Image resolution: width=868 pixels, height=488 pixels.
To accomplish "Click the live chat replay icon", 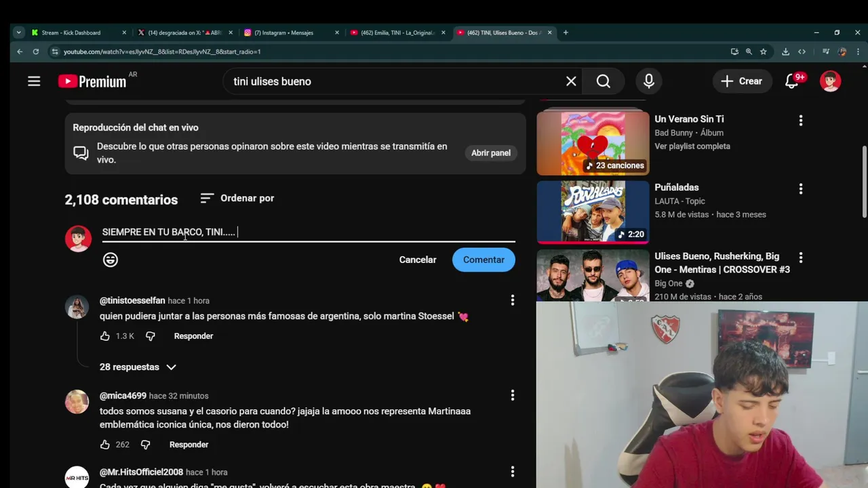I will coord(81,153).
